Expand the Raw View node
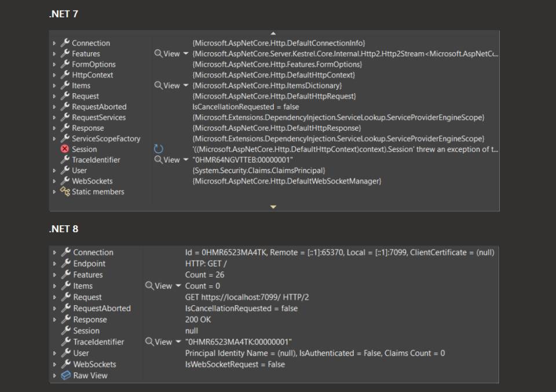This screenshot has height=392, width=556. tap(54, 376)
